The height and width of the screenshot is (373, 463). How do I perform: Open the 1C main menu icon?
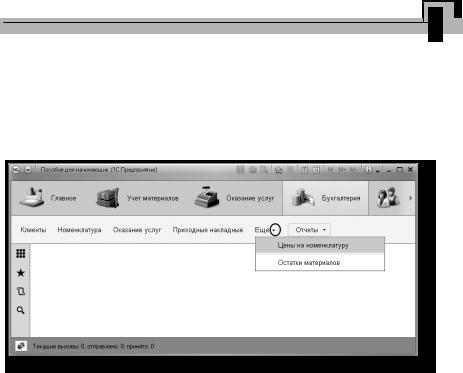[16, 170]
